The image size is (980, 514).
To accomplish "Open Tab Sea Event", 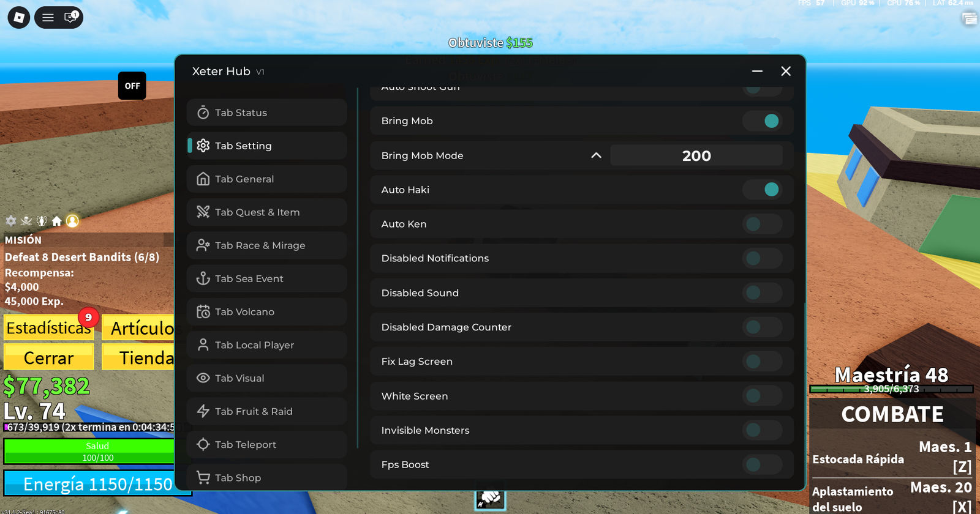I will 267,278.
